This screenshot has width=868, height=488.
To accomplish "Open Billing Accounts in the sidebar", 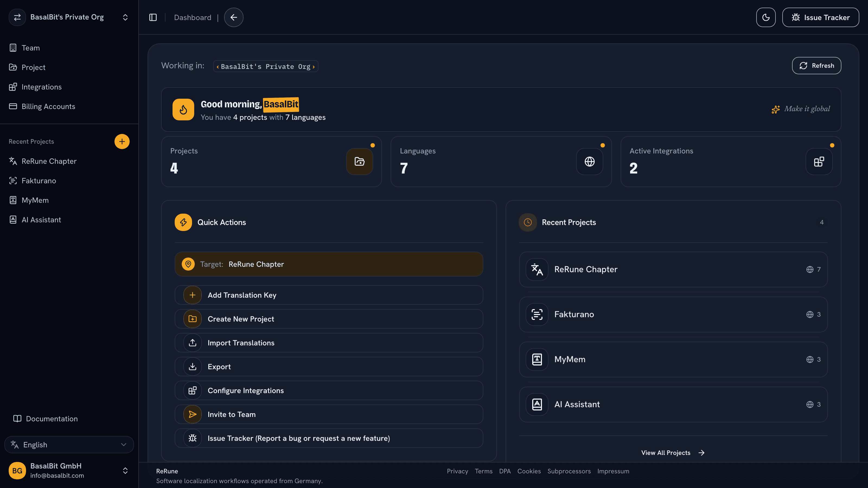I will [69, 107].
